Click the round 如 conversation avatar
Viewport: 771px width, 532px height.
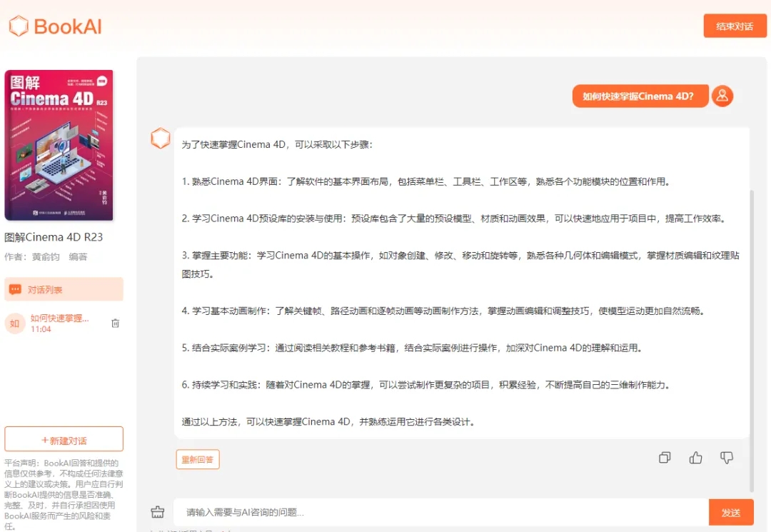pos(14,323)
